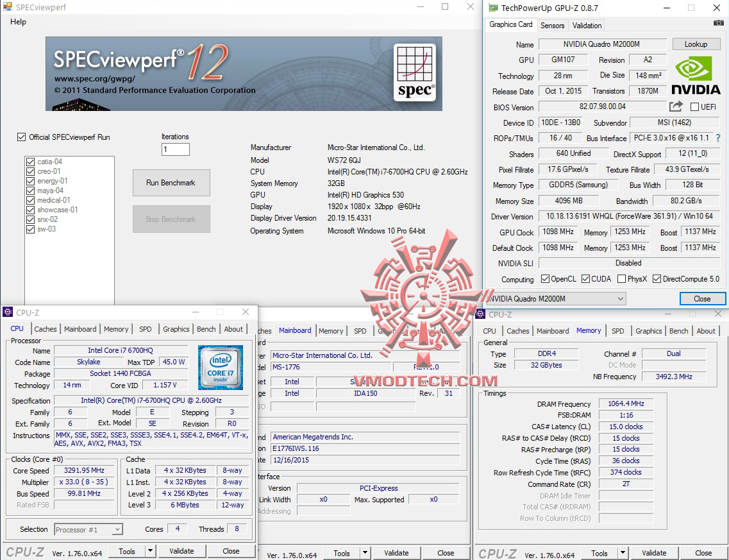
Task: Open the Tools dropdown arrow in right CPU-Z
Action: (623, 553)
